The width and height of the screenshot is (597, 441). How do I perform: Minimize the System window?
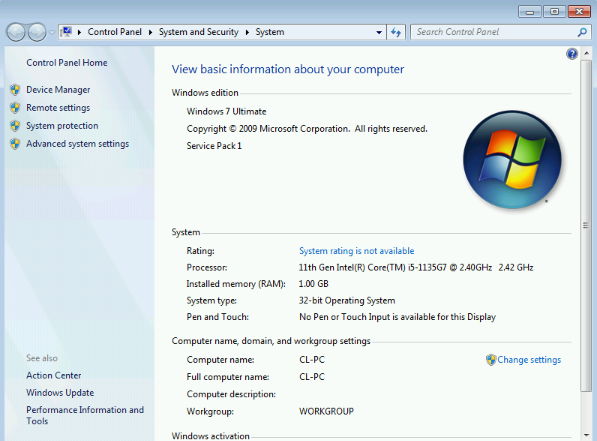coord(530,12)
